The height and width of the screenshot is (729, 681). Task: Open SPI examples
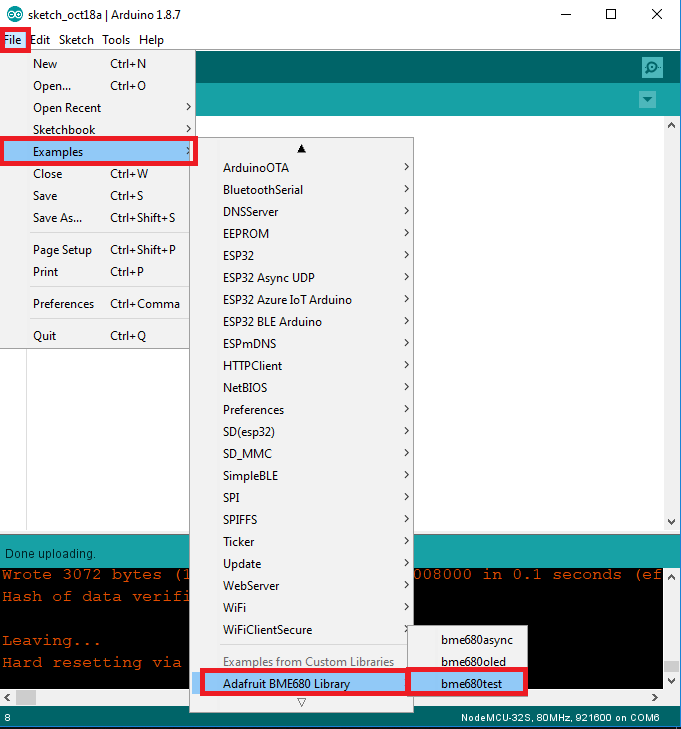(x=302, y=498)
